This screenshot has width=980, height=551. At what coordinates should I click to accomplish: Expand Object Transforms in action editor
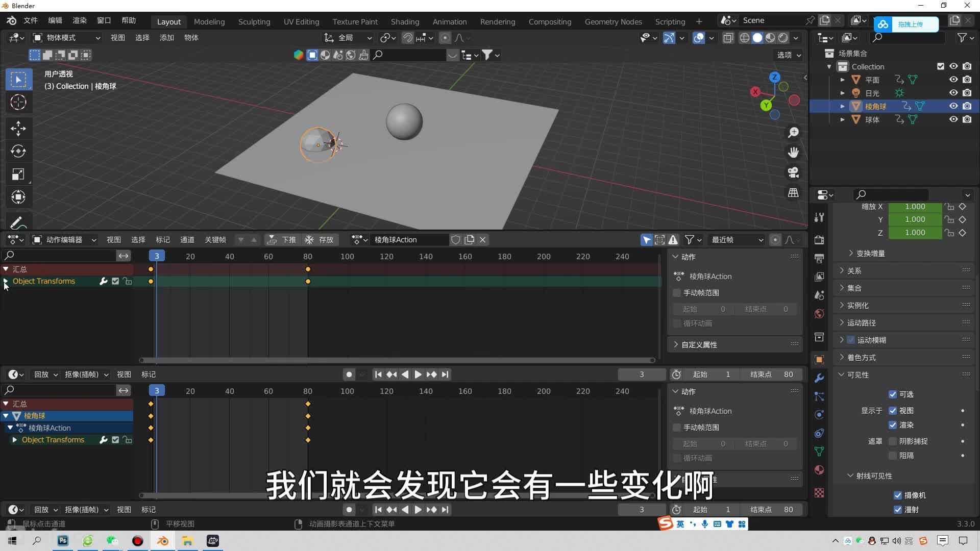point(6,281)
